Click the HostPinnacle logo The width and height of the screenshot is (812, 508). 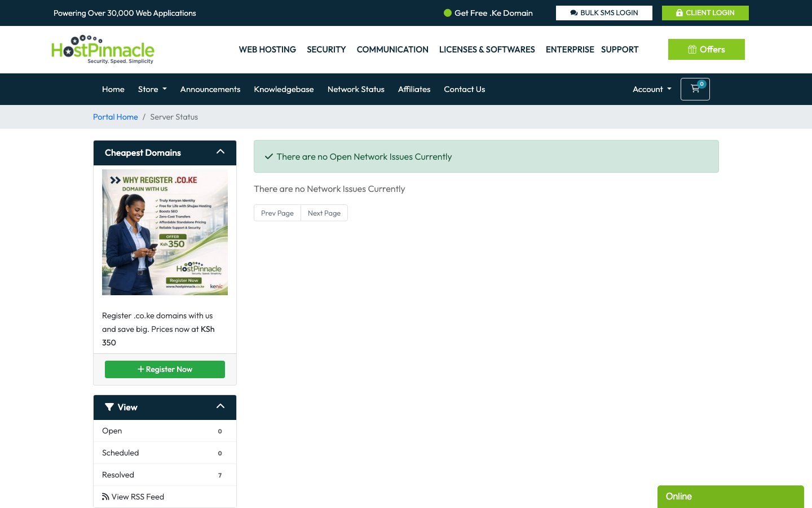pos(103,50)
